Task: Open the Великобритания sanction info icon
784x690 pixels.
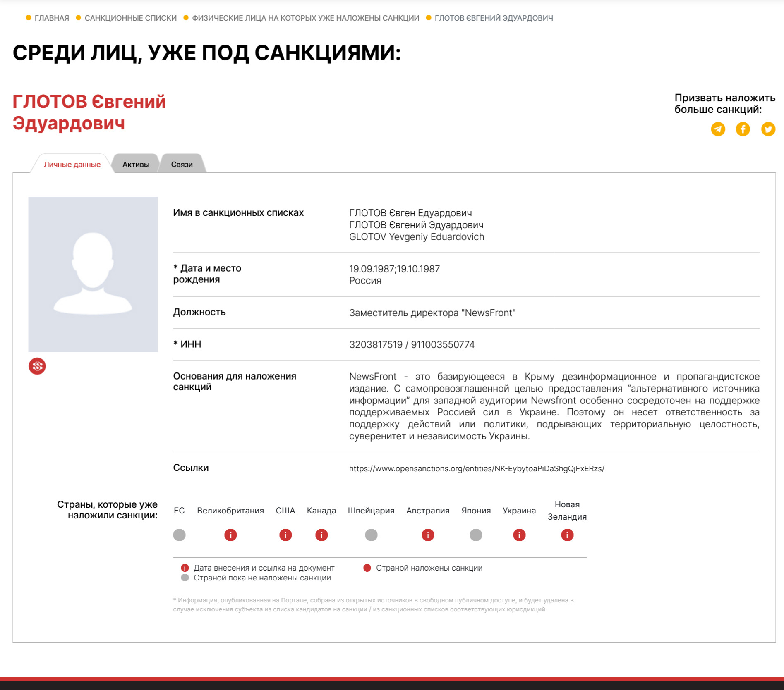Action: click(x=230, y=535)
